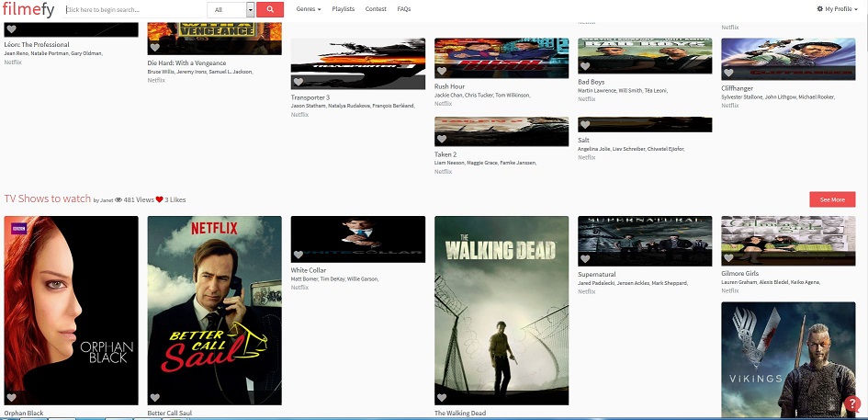
Task: Open the TV Shows to watch playlist title
Action: tap(48, 199)
